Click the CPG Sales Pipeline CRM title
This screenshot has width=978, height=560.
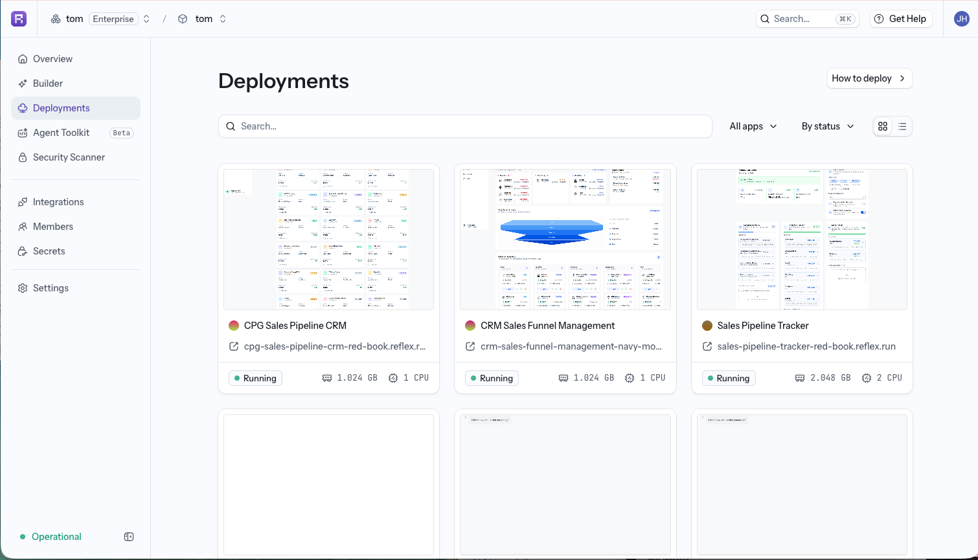pyautogui.click(x=295, y=326)
